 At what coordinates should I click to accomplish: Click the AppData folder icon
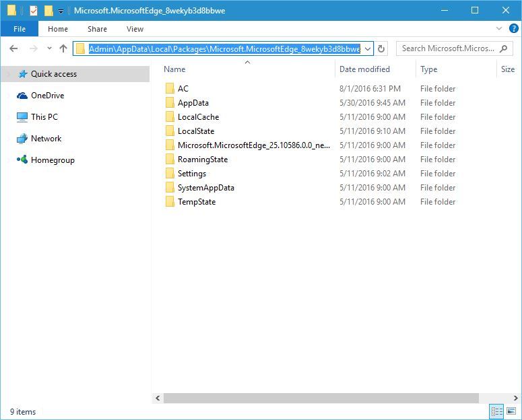pos(170,102)
